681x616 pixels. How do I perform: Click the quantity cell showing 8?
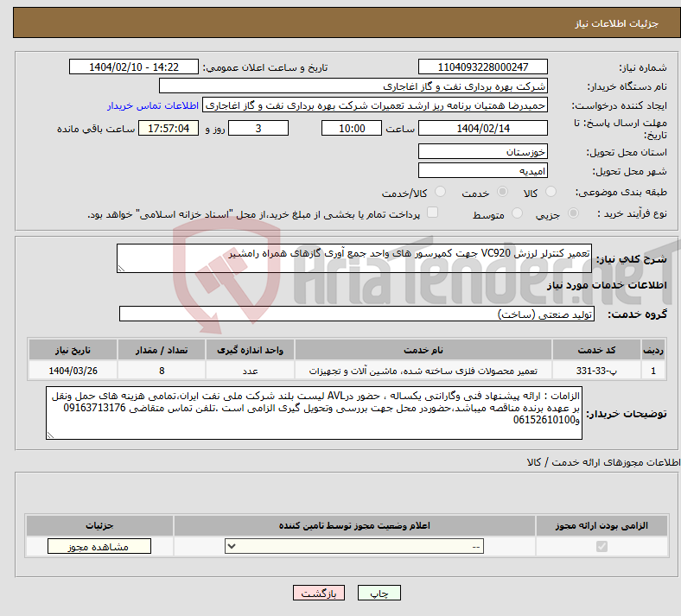click(162, 371)
